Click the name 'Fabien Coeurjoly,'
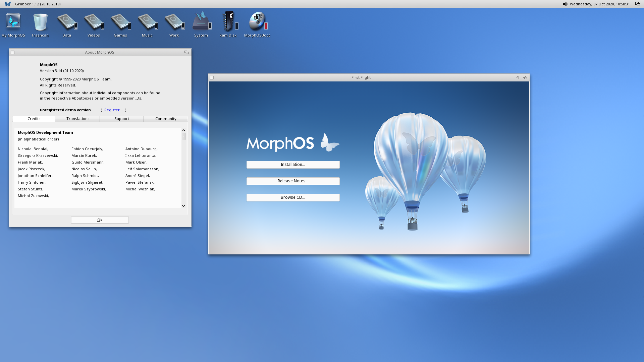644x362 pixels. click(x=87, y=149)
